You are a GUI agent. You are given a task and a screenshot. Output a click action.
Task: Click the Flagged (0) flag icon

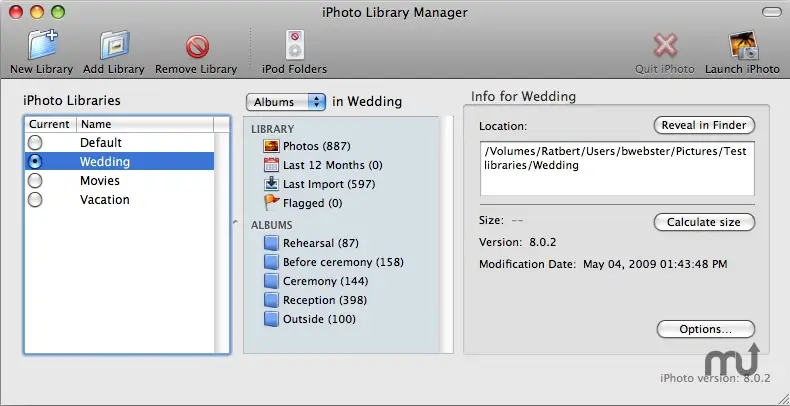coord(271,203)
